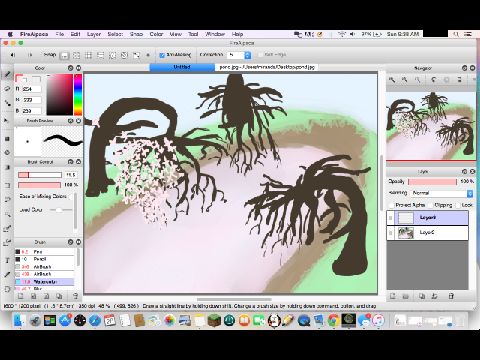
Task: Duplicate the current layer
Action: (x=422, y=296)
